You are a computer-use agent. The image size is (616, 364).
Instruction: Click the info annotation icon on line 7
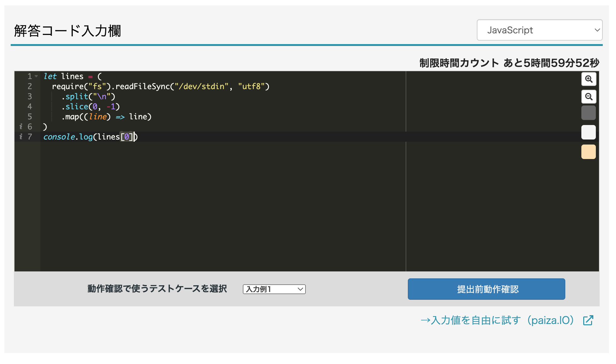(21, 137)
